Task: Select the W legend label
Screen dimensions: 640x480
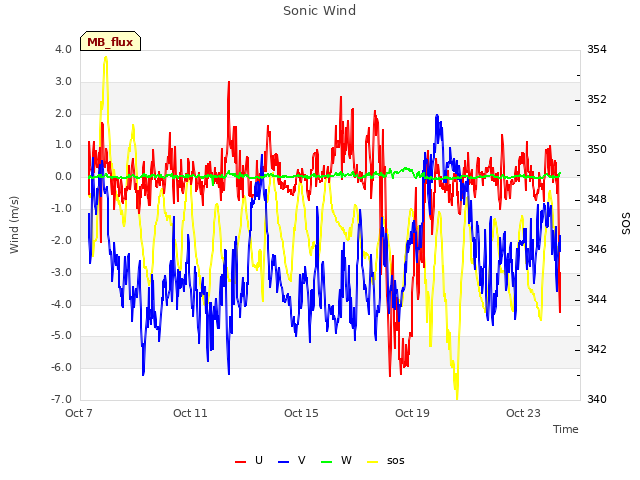Action: coord(346,460)
